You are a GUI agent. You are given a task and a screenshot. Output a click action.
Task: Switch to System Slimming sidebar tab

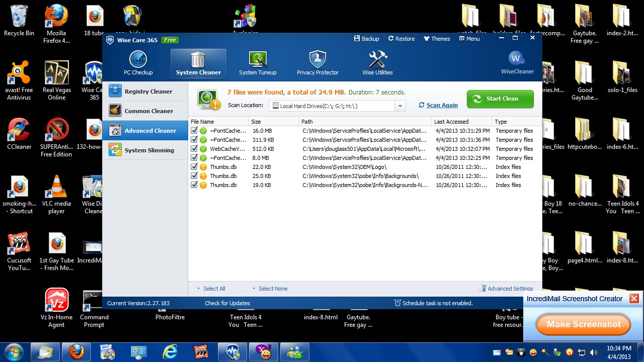(145, 150)
